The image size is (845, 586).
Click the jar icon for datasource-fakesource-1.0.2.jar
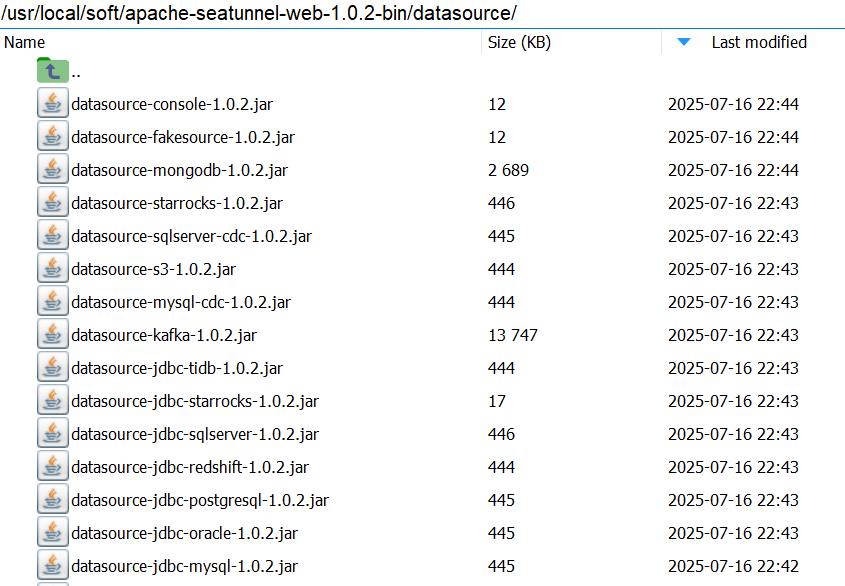(53, 136)
